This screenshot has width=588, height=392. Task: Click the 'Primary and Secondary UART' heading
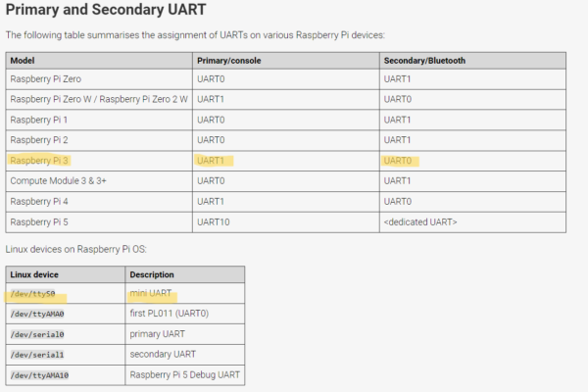(x=106, y=10)
